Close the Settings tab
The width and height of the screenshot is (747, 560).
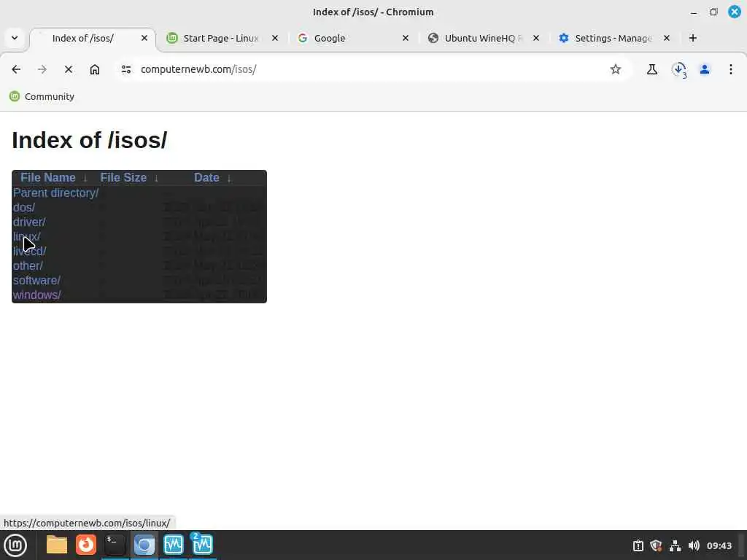(x=667, y=38)
